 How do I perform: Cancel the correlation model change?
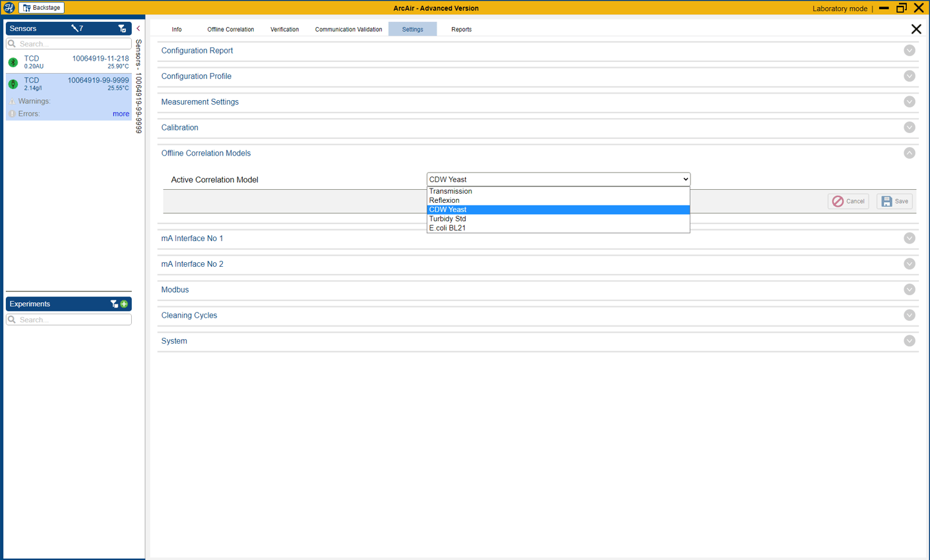pyautogui.click(x=848, y=202)
